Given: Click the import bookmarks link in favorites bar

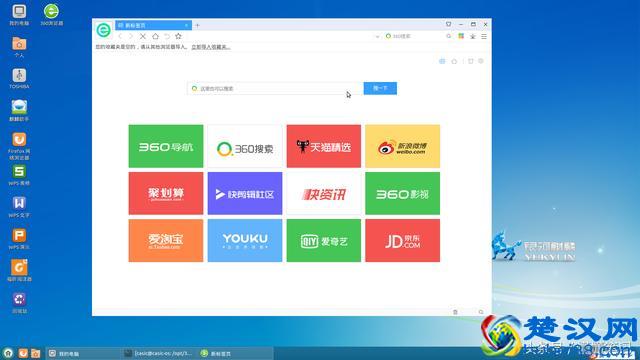Looking at the screenshot, I should (x=211, y=47).
